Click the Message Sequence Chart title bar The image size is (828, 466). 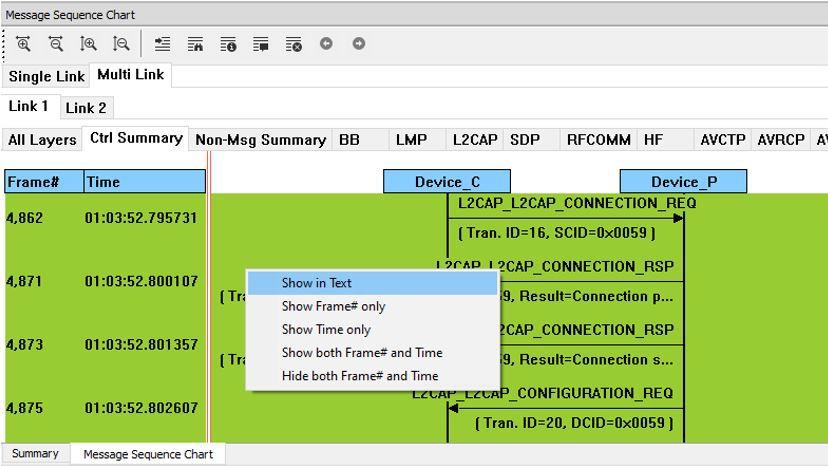[x=414, y=14]
